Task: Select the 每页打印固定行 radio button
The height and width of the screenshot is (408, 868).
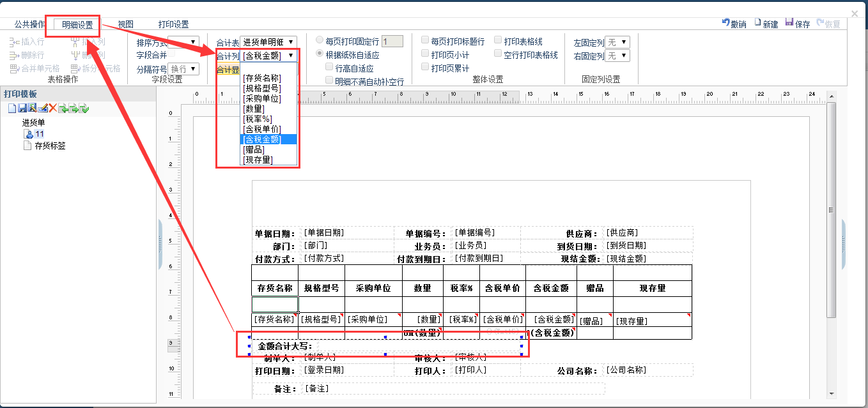Action: (x=320, y=40)
